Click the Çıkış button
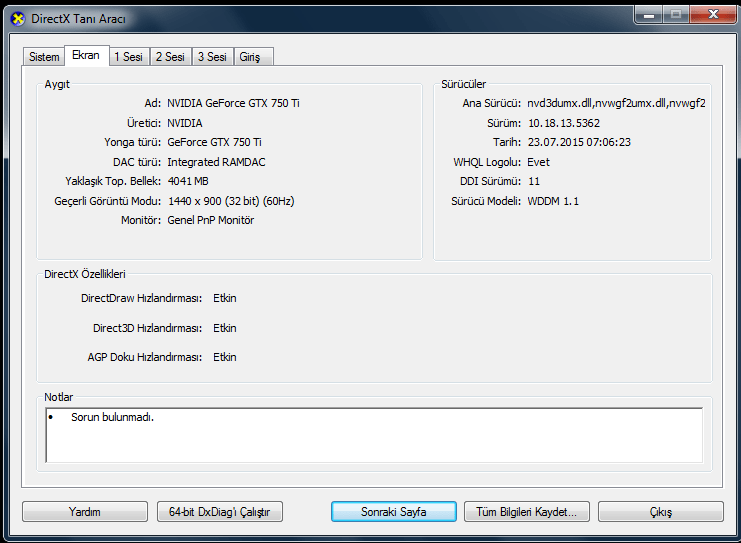 click(661, 512)
